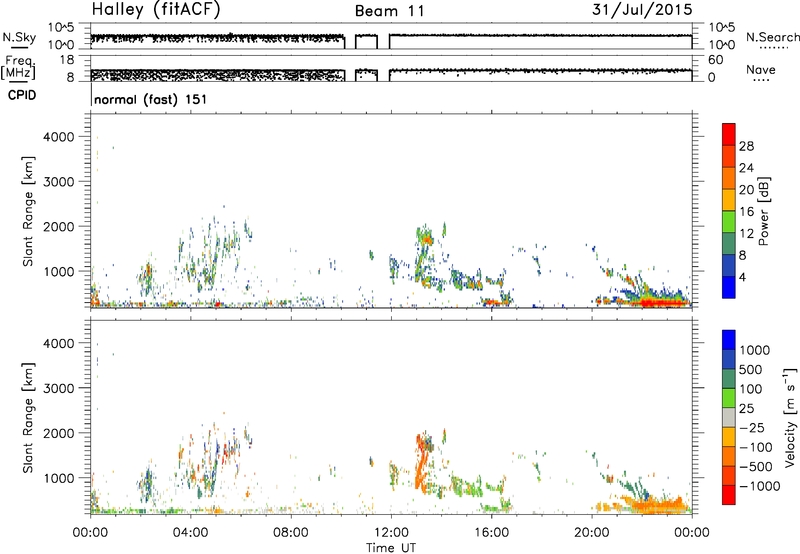The height and width of the screenshot is (554, 800).
Task: Click the 'N.Search' legend label
Action: 772,37
